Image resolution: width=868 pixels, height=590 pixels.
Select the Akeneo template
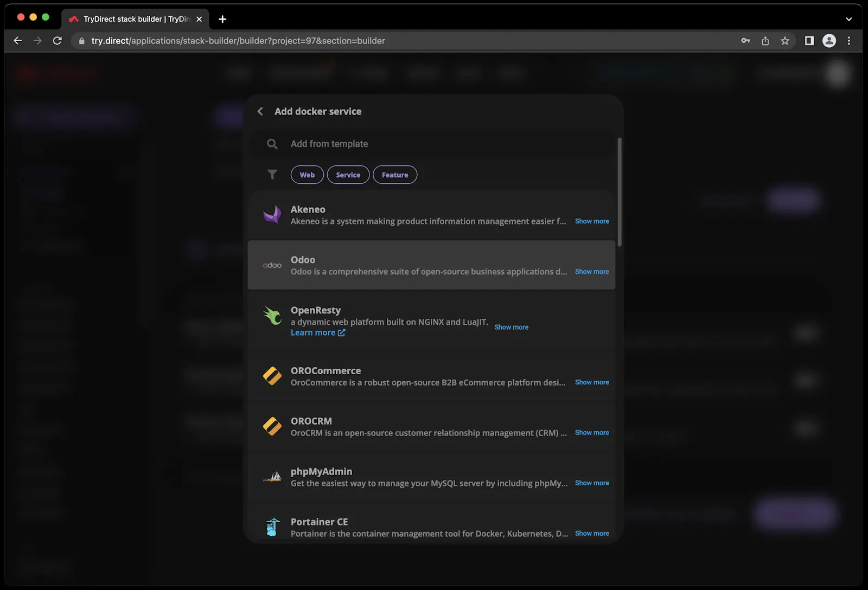coord(431,215)
